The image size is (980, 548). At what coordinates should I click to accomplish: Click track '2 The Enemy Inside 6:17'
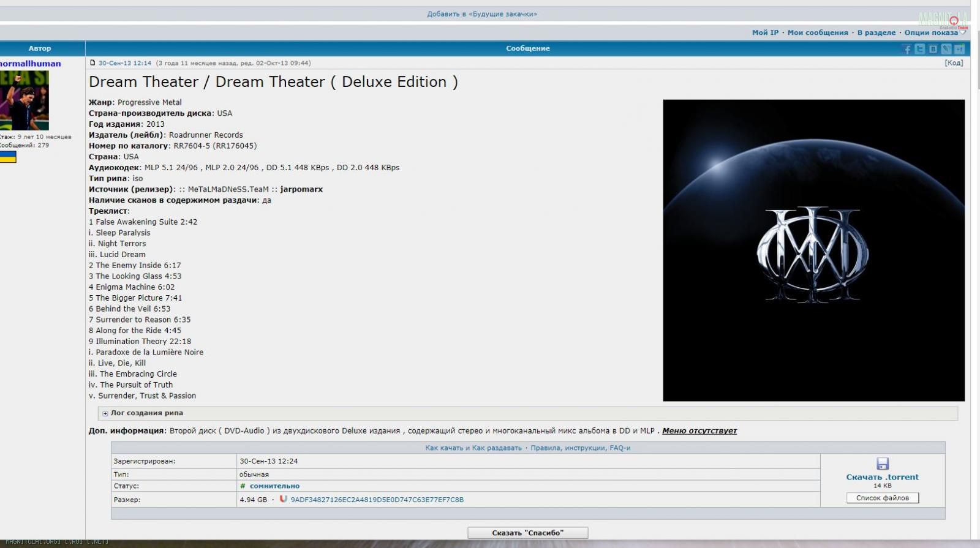[x=135, y=265]
